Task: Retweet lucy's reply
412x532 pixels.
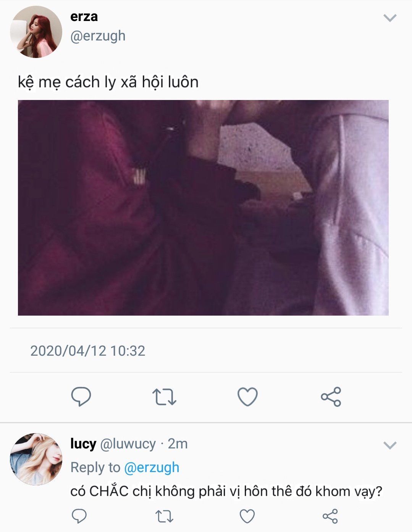Action: coord(164,516)
